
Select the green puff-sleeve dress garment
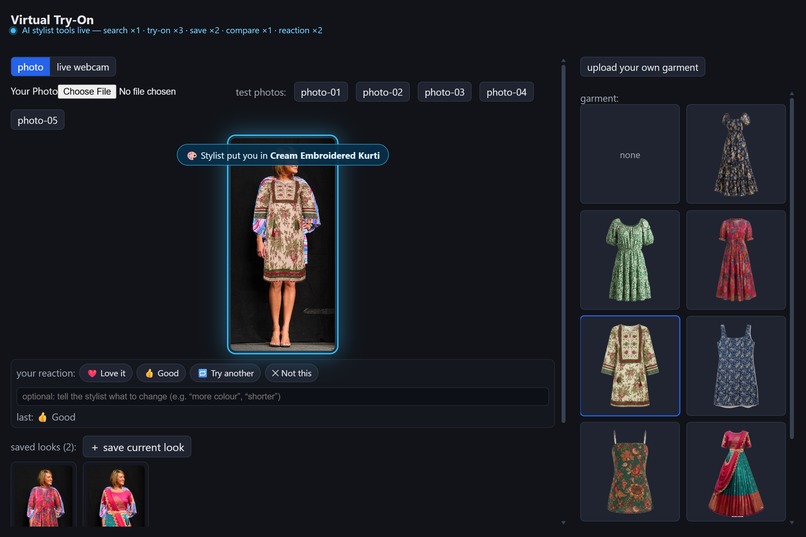coord(630,260)
